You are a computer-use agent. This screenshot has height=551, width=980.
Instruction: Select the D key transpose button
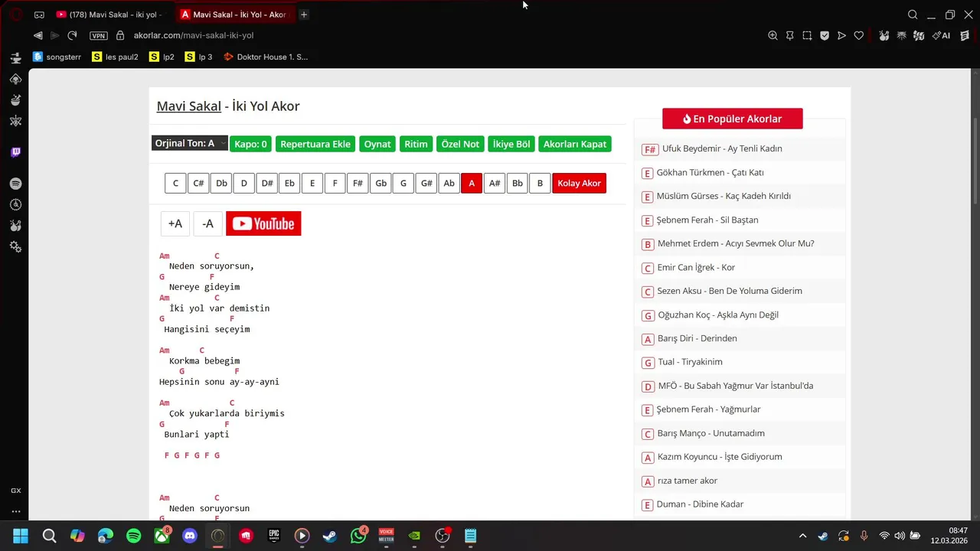point(244,183)
